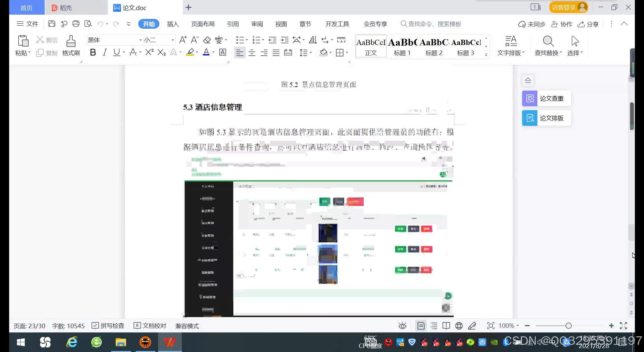Toggle Superscript formatting
The height and width of the screenshot is (352, 644).
pos(149,52)
